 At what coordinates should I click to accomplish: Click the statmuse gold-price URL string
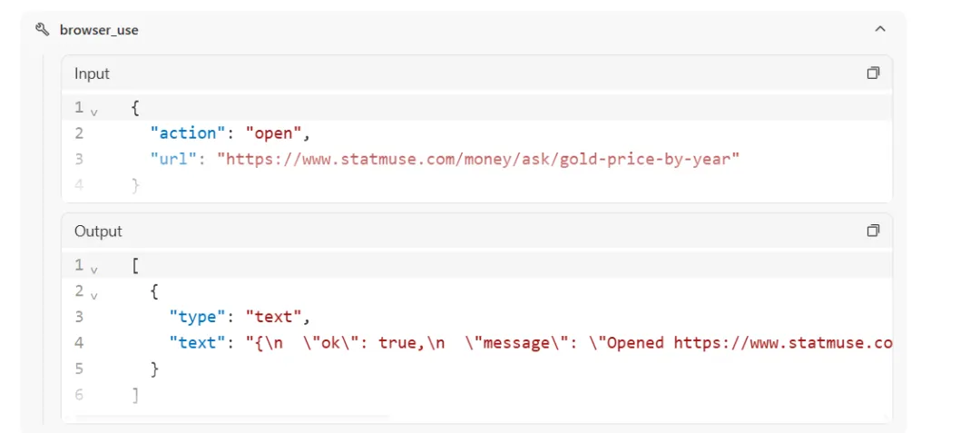click(x=478, y=159)
